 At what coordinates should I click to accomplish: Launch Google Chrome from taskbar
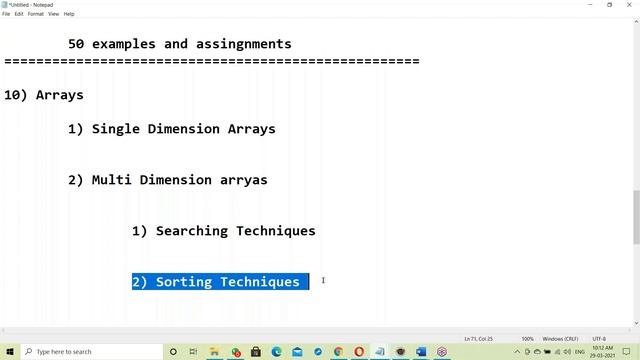pos(338,351)
